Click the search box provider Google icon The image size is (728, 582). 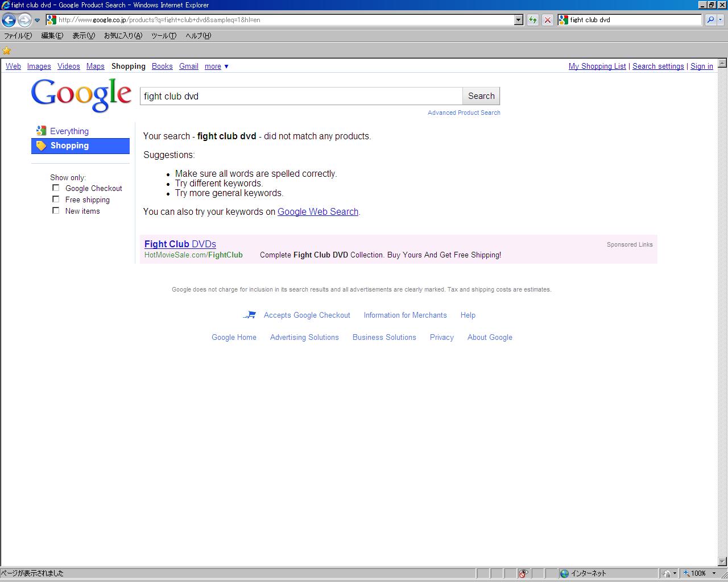[x=564, y=20]
